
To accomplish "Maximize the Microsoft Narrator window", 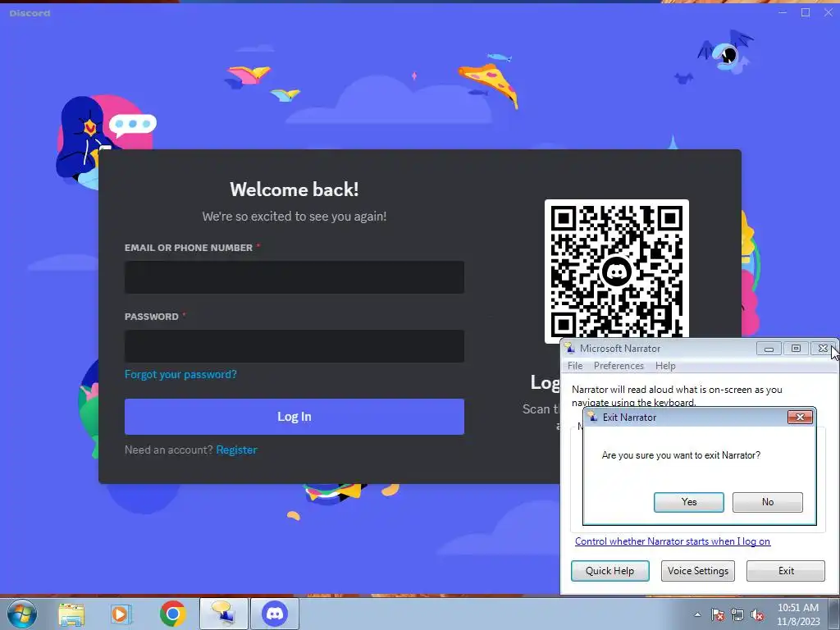I will [796, 349].
